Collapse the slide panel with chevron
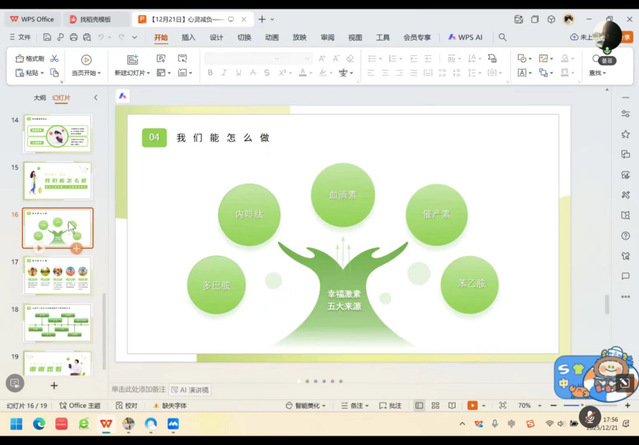The width and height of the screenshot is (639, 445). (96, 98)
